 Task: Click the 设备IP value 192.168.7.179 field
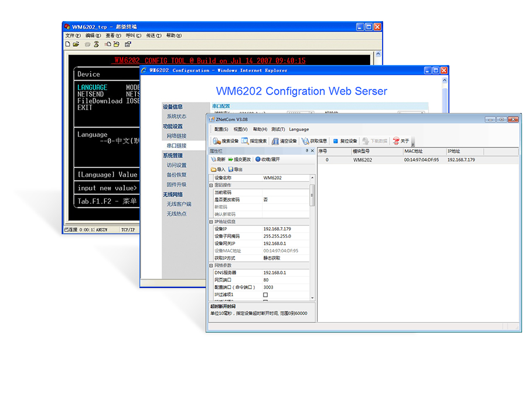click(x=286, y=229)
